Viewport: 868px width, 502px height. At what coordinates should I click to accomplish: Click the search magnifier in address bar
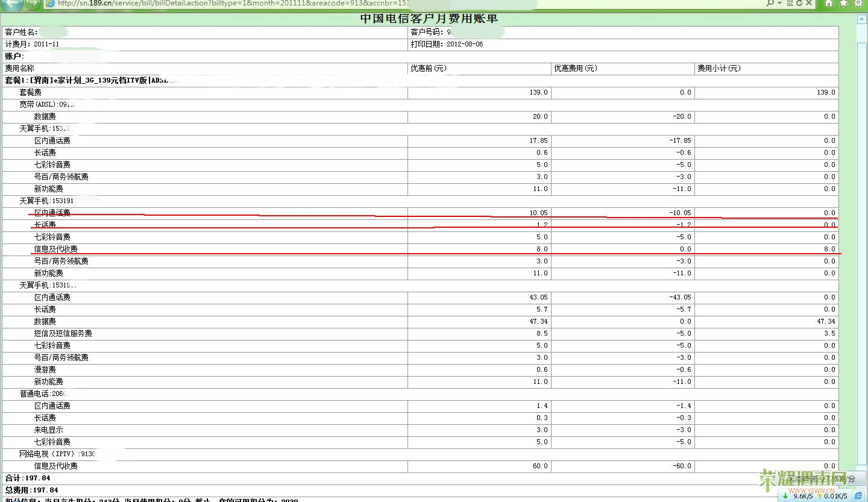pos(770,4)
